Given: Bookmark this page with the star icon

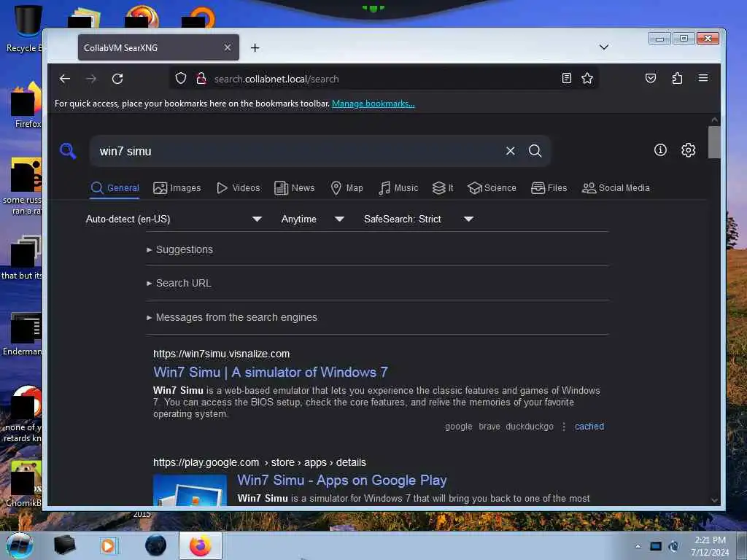Looking at the screenshot, I should tap(587, 78).
